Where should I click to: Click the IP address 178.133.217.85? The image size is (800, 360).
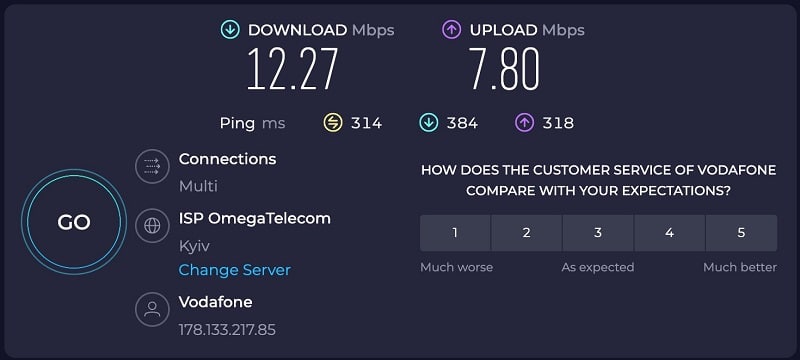point(227,330)
